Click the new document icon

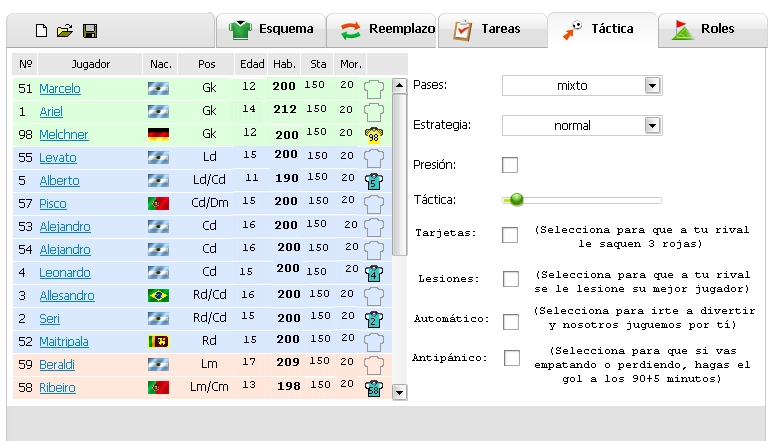41,31
